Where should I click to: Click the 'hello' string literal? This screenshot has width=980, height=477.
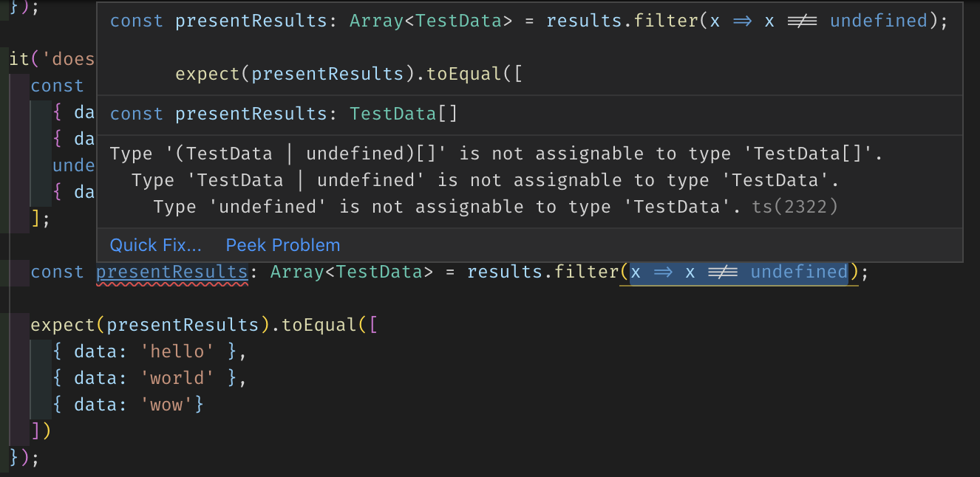[171, 351]
